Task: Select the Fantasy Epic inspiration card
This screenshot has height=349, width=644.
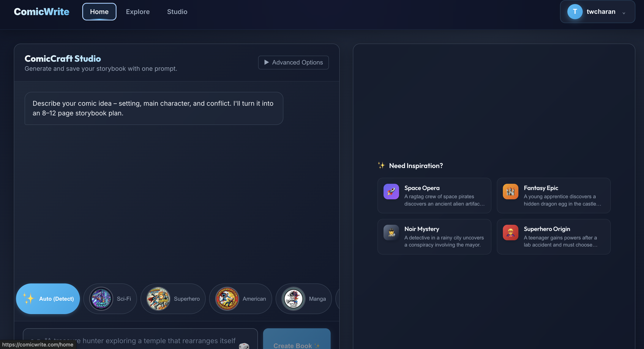Action: (554, 195)
